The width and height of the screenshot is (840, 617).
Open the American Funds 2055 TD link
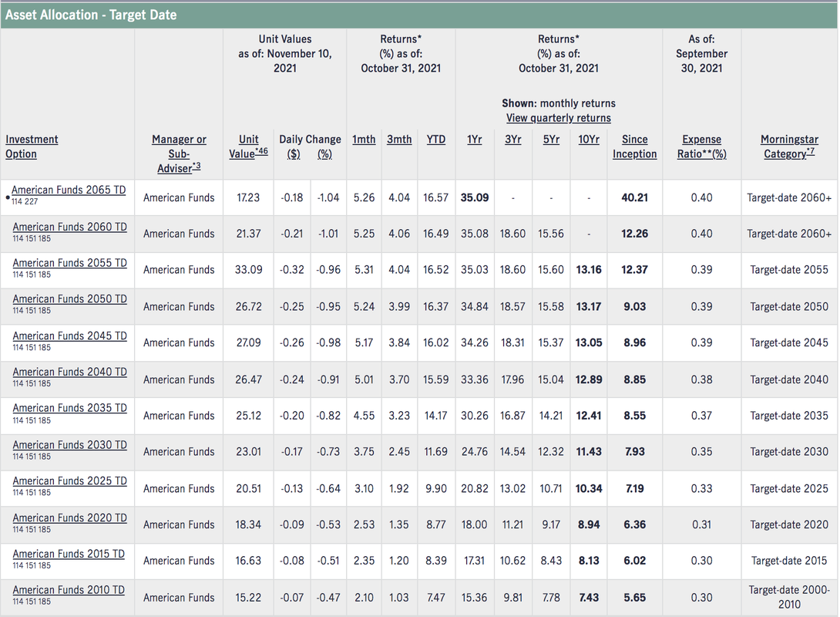point(69,263)
